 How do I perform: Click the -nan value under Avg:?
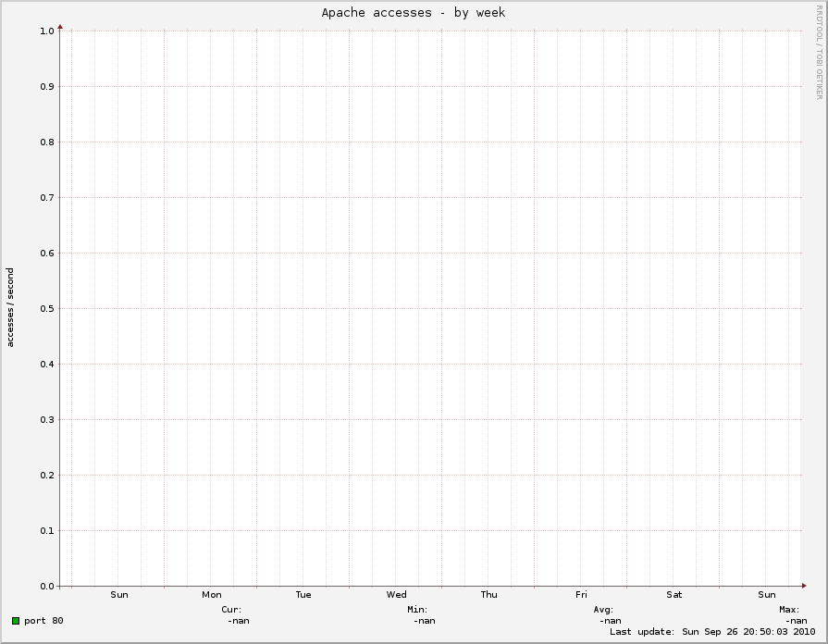tap(610, 621)
